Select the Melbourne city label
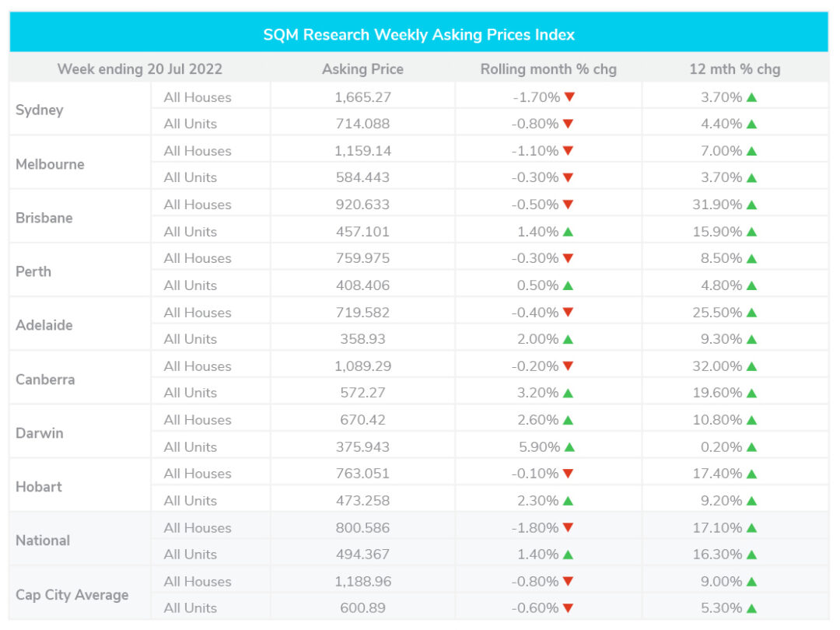Image resolution: width=840 pixels, height=630 pixels. point(50,164)
